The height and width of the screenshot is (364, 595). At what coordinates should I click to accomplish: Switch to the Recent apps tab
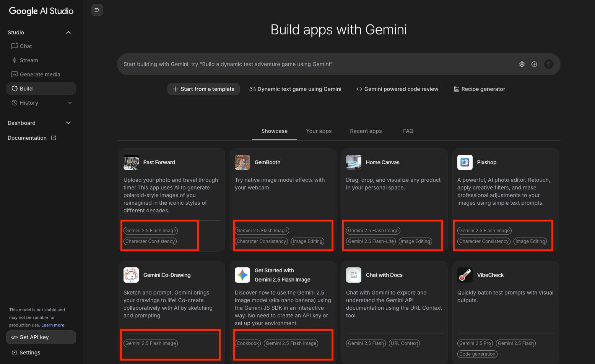tap(366, 131)
